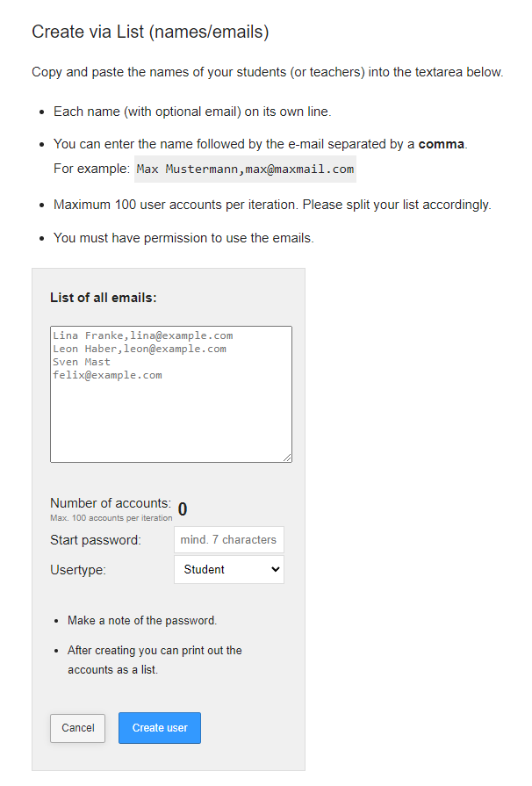The height and width of the screenshot is (786, 532).
Task: Click the blue Create user button
Action: (160, 728)
